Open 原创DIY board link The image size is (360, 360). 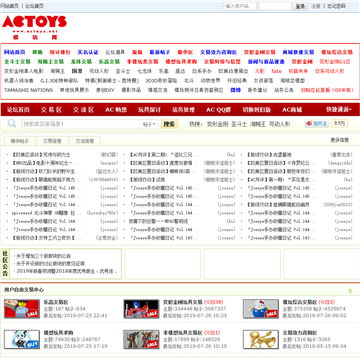pyautogui.click(x=105, y=90)
